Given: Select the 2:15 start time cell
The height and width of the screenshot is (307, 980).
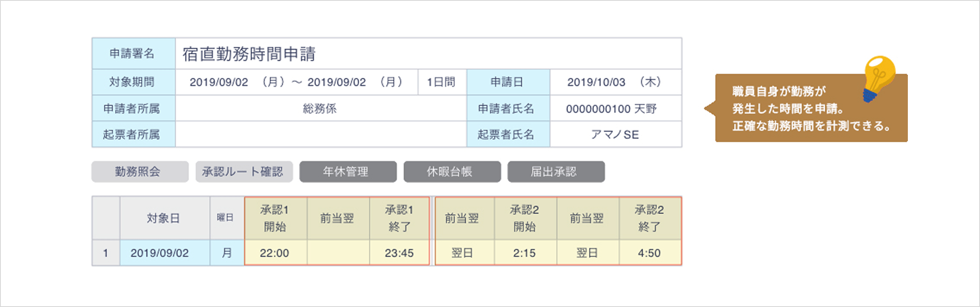Looking at the screenshot, I should pos(525,253).
